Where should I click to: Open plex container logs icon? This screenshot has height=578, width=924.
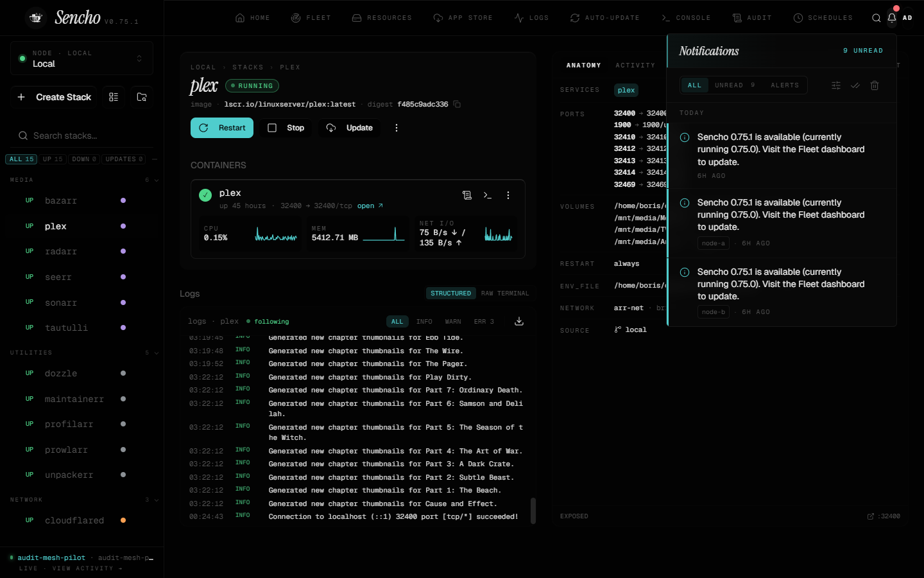(x=467, y=195)
